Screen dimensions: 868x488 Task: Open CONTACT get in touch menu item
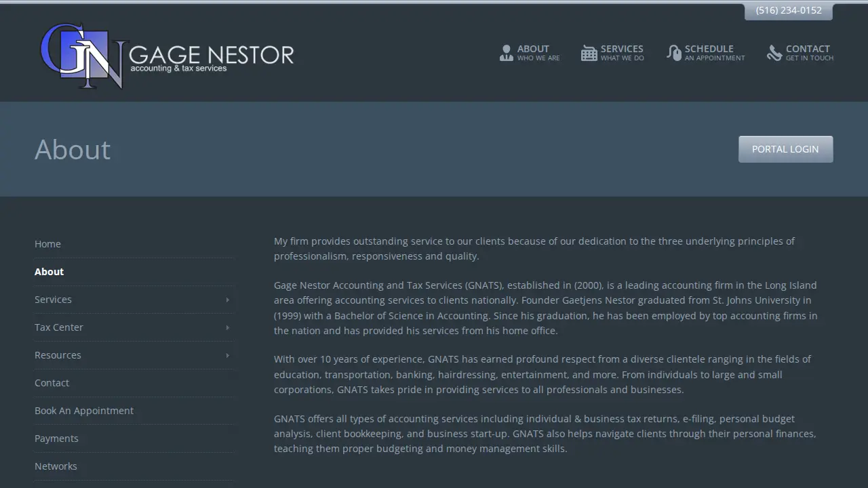(x=800, y=53)
